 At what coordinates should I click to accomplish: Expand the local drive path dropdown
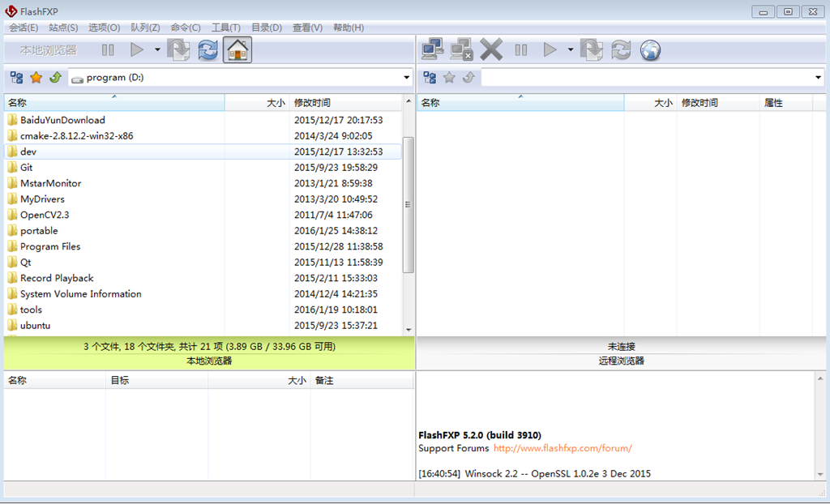tap(407, 78)
